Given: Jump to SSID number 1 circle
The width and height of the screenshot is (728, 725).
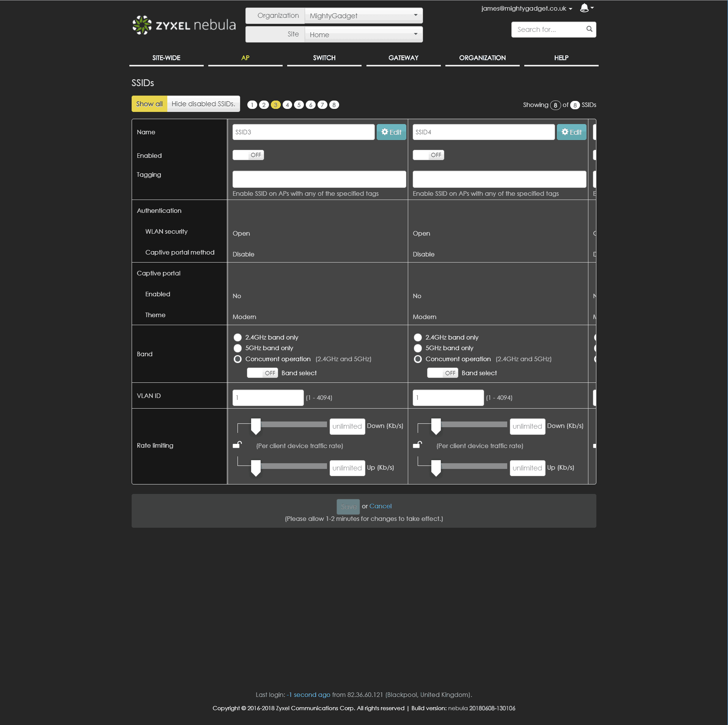Looking at the screenshot, I should (x=252, y=105).
